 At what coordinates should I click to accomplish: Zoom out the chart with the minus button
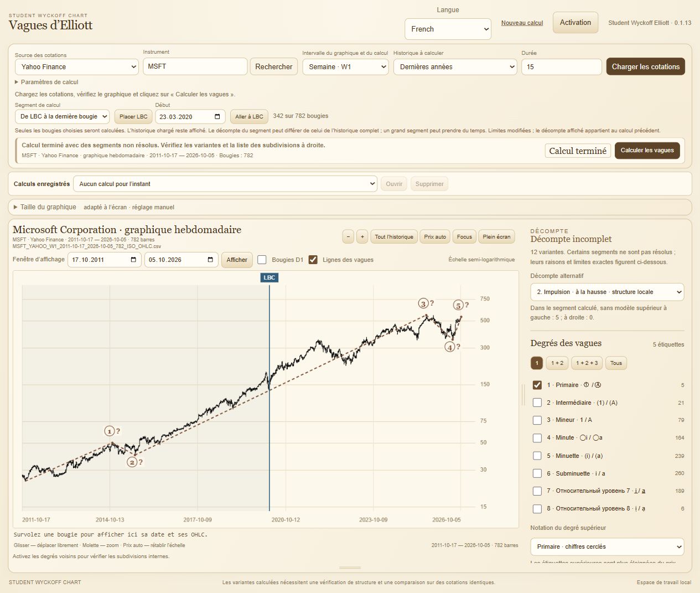(x=348, y=237)
